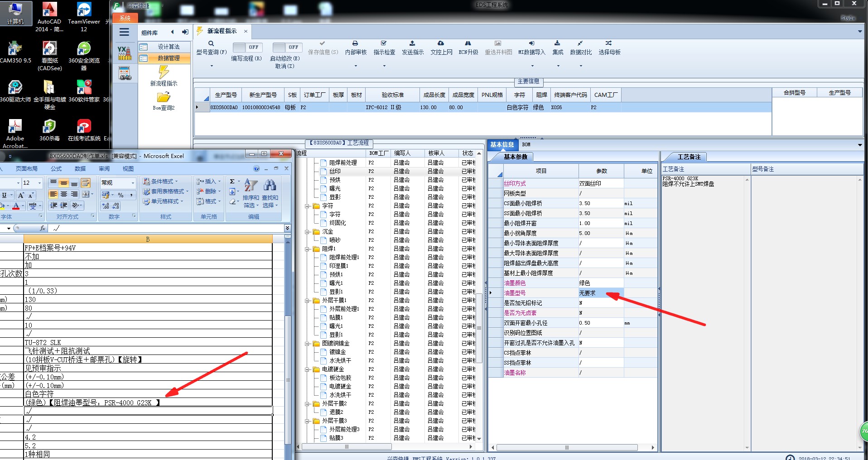Click the 发送指示 upload icon

coord(412,43)
